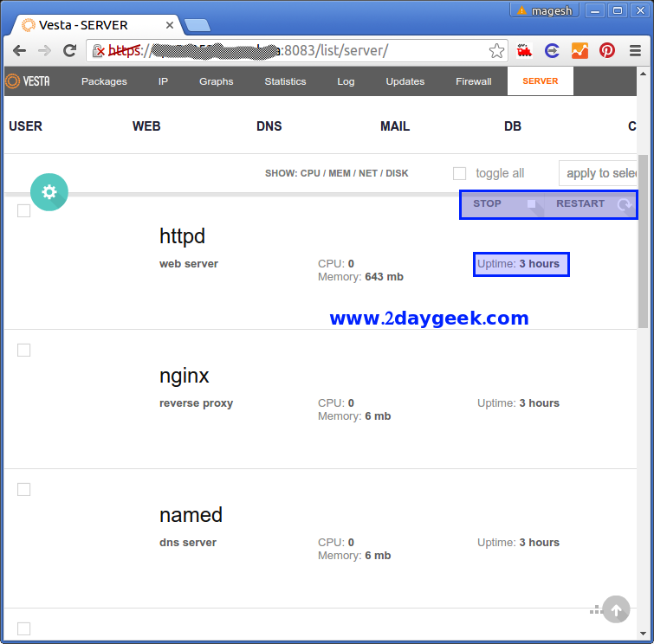654x644 pixels.
Task: Show MEM graphs
Action: pyautogui.click(x=340, y=173)
